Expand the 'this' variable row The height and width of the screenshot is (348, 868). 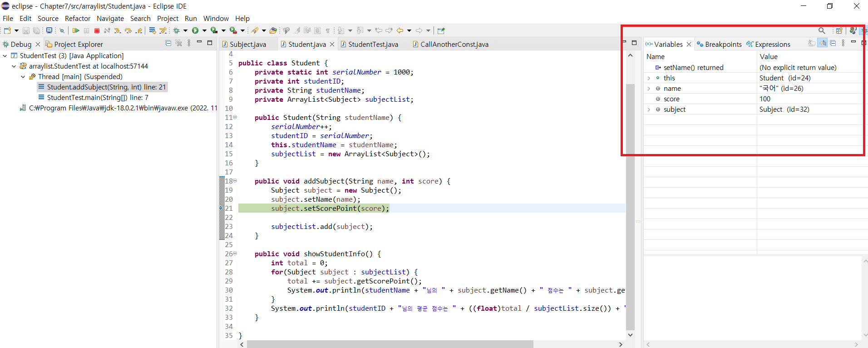tap(649, 78)
